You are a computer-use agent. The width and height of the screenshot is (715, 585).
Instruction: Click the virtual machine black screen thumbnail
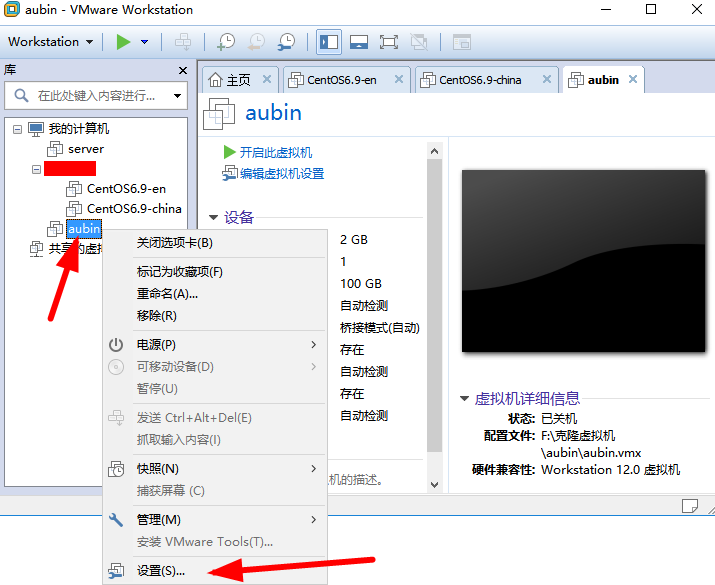coord(583,261)
